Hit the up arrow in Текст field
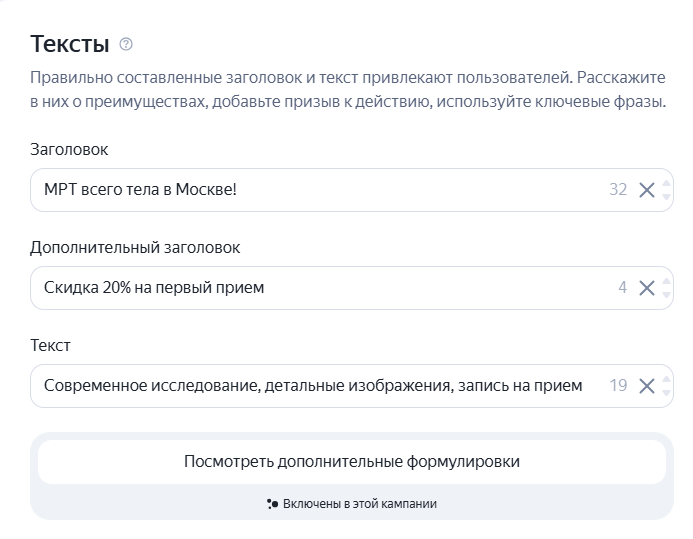 coord(667,379)
